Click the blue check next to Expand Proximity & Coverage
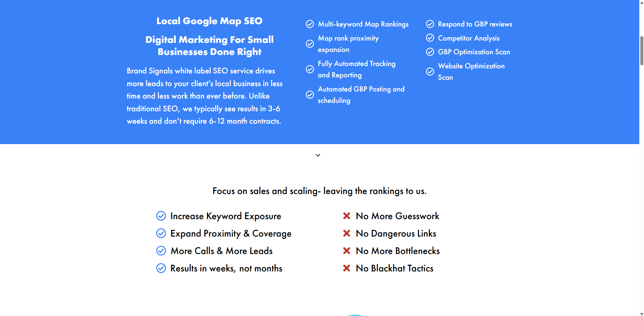Screen dimensions: 644x316 [161, 234]
